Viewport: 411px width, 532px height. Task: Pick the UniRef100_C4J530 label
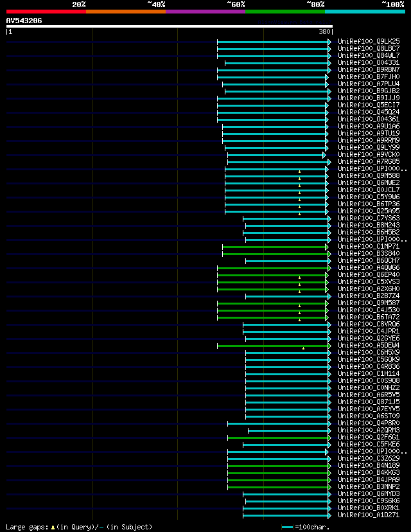(x=369, y=310)
